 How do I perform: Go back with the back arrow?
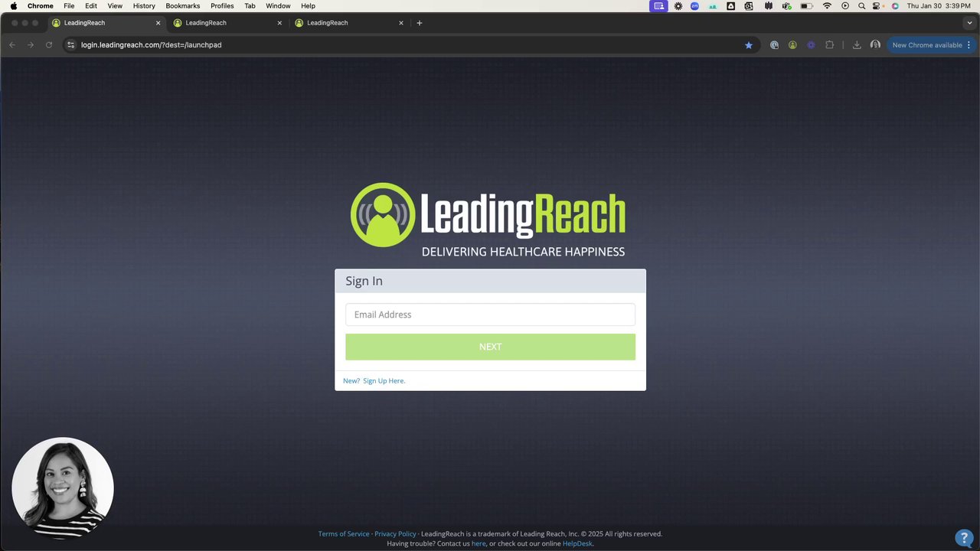coord(12,45)
